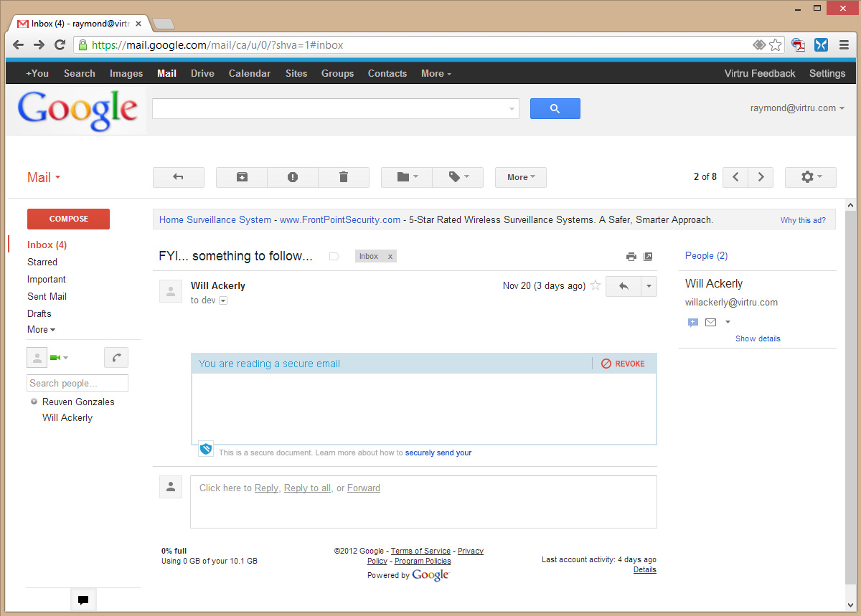861x616 pixels.
Task: Click Reply to all link
Action: click(x=307, y=488)
